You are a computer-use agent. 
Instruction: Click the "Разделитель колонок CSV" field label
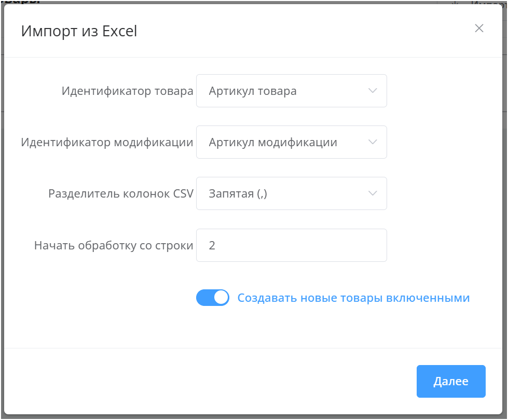click(x=121, y=194)
